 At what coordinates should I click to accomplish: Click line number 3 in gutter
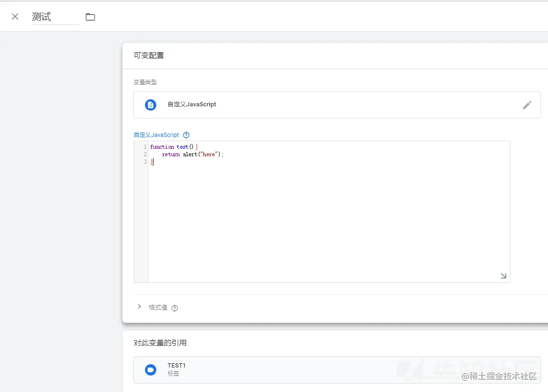[145, 162]
